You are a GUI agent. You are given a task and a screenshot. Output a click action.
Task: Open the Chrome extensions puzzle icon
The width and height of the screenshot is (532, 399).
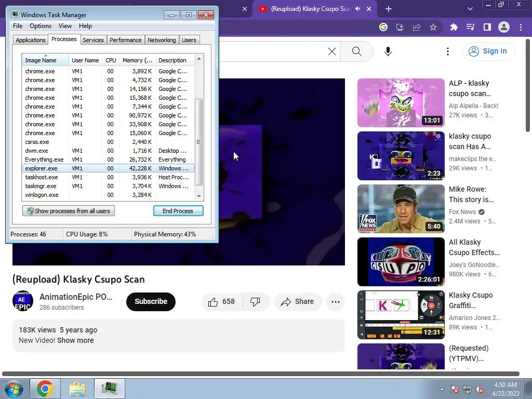454,27
